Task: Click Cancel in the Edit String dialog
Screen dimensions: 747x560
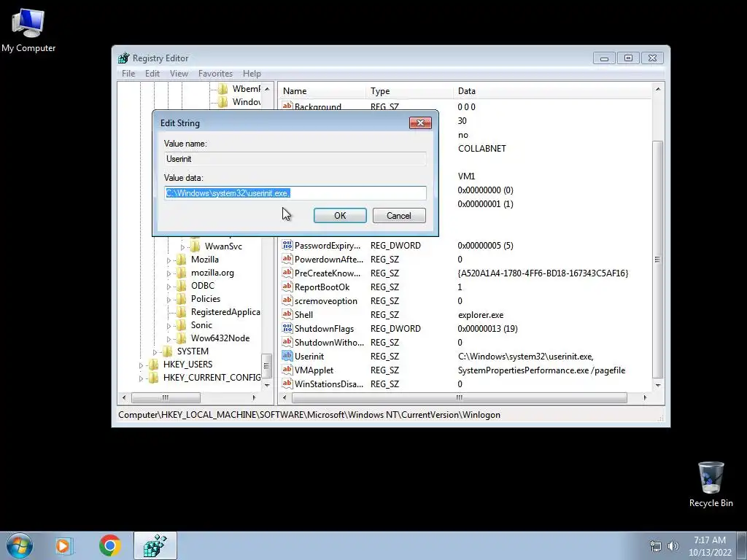Action: point(399,215)
